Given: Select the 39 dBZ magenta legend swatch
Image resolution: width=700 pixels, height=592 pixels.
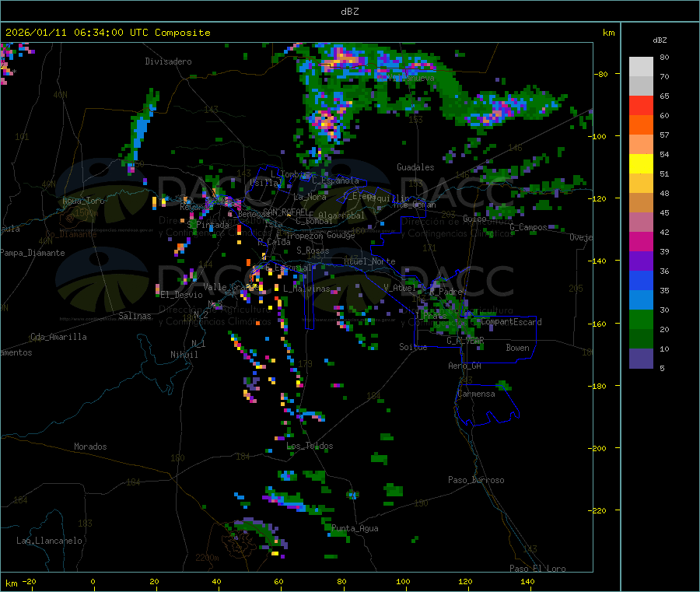Looking at the screenshot, I should pos(641,241).
